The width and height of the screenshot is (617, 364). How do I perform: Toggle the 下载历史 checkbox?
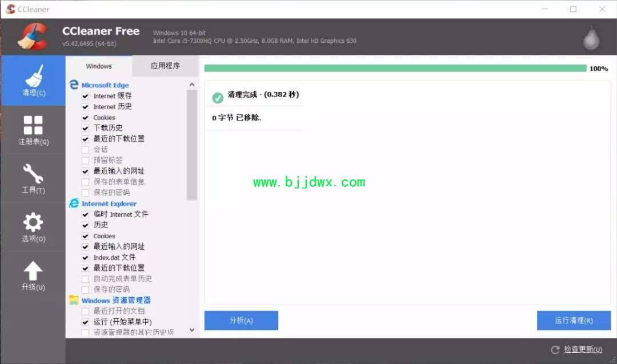pyautogui.click(x=85, y=128)
